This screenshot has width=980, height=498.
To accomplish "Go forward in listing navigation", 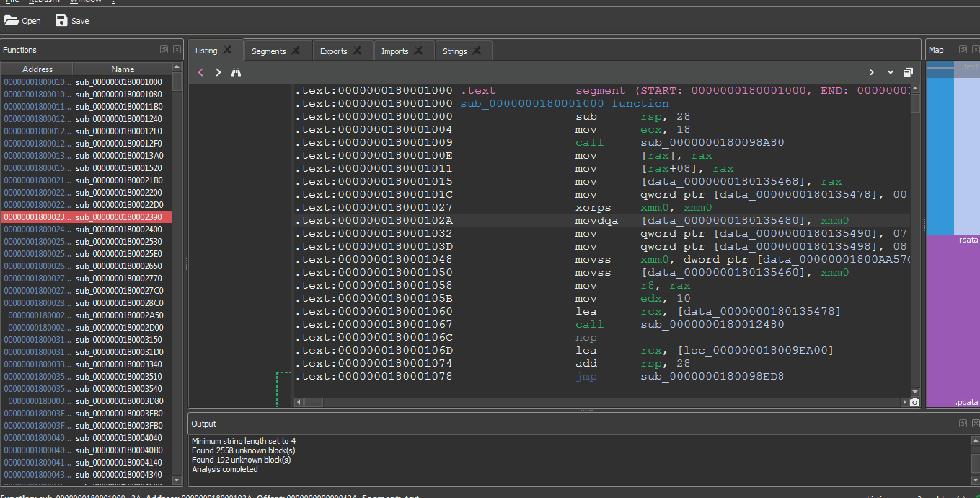I will (218, 72).
